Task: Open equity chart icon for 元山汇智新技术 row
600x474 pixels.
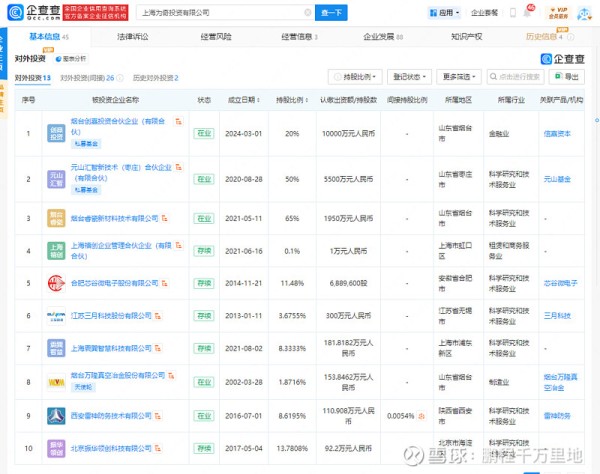Action: (x=179, y=168)
